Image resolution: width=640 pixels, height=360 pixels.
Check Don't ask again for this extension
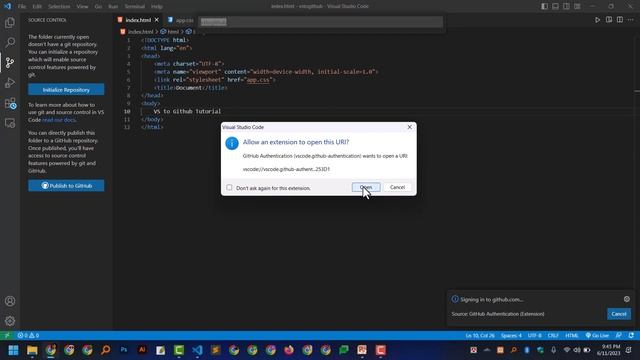tap(229, 187)
